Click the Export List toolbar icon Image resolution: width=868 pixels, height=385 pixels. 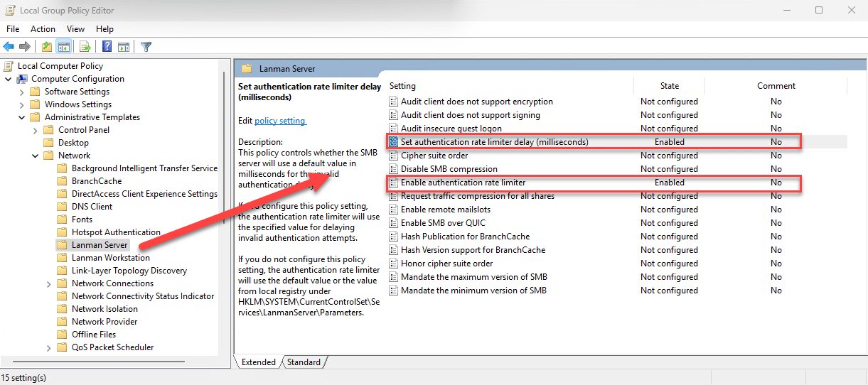[85, 47]
